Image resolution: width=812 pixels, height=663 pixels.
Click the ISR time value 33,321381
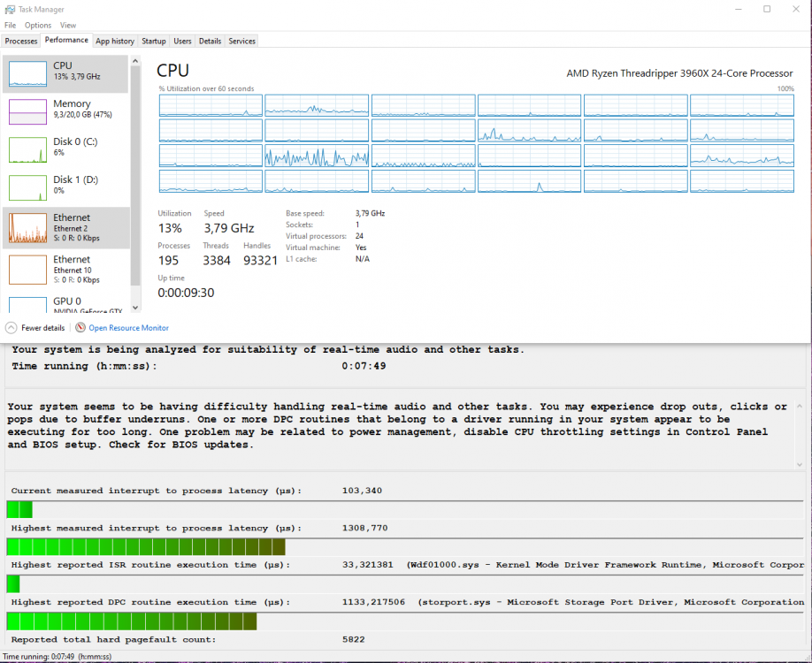click(368, 565)
